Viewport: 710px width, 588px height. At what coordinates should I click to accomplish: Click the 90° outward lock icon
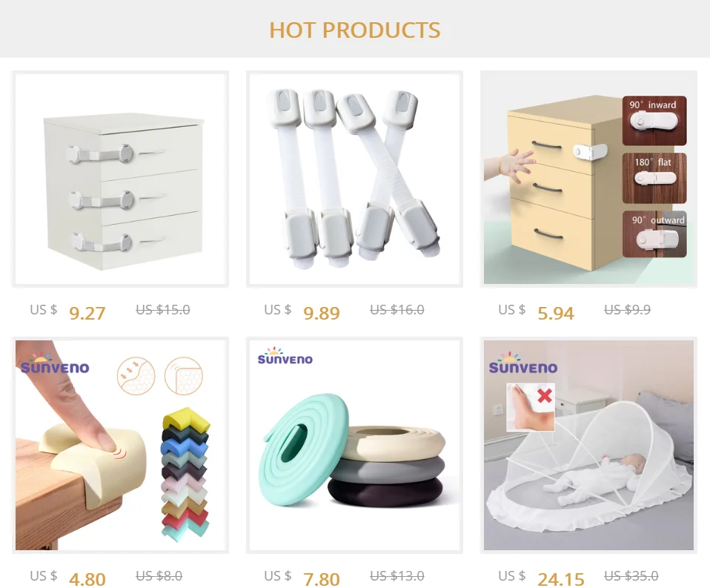(654, 234)
